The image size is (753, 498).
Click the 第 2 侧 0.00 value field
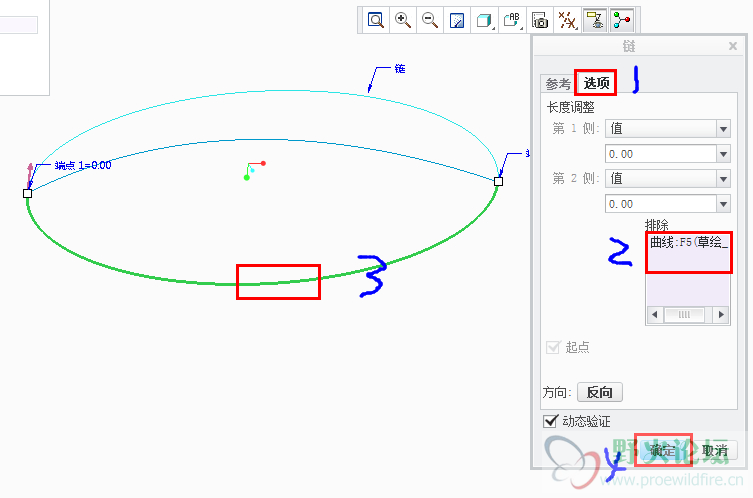click(661, 204)
